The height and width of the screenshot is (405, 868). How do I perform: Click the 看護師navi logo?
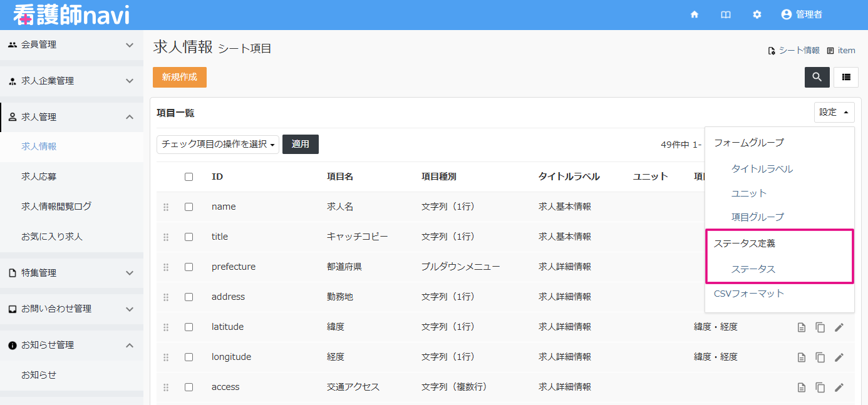pyautogui.click(x=71, y=15)
